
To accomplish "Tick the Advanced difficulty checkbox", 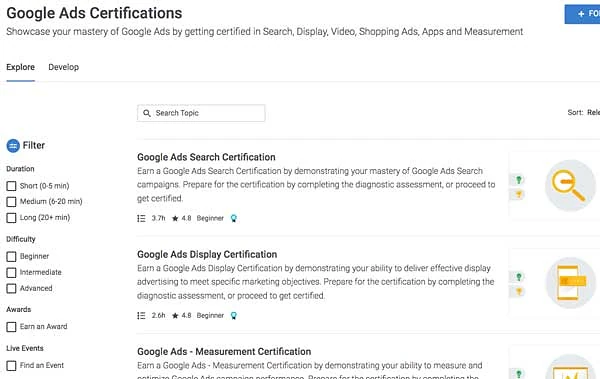I will pos(11,288).
